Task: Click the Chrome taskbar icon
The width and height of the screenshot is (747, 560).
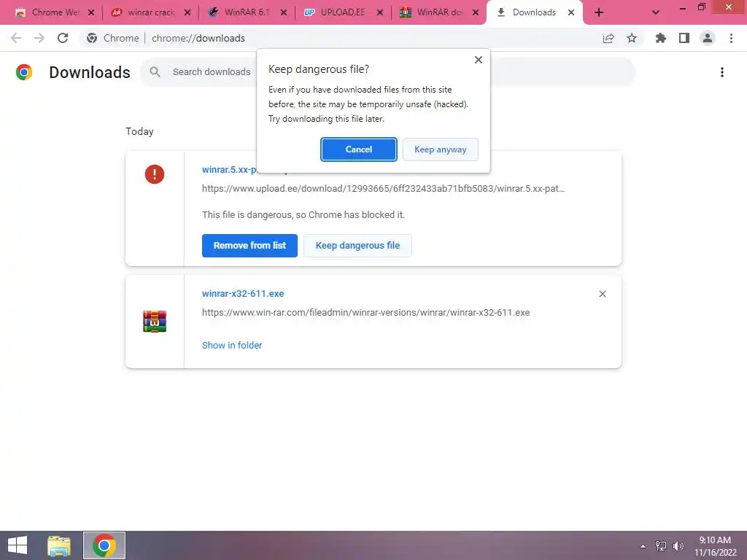Action: 104,545
